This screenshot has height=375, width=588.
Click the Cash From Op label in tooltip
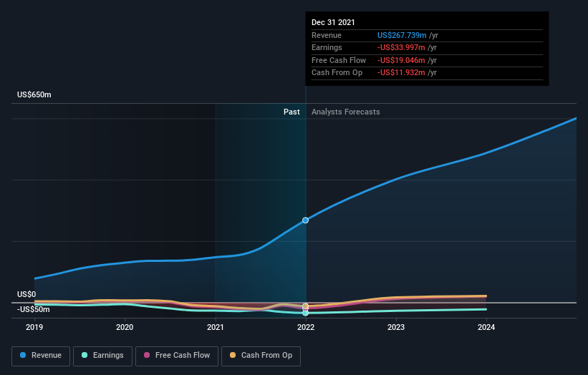click(x=337, y=73)
